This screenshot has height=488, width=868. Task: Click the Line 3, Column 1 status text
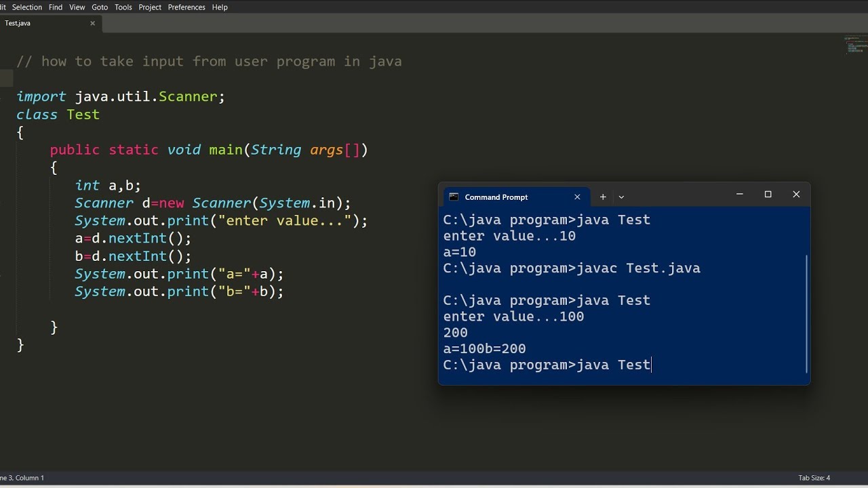point(22,478)
